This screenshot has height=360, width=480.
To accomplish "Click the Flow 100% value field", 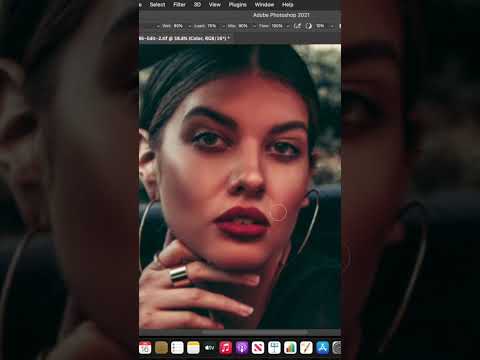I will tap(277, 26).
